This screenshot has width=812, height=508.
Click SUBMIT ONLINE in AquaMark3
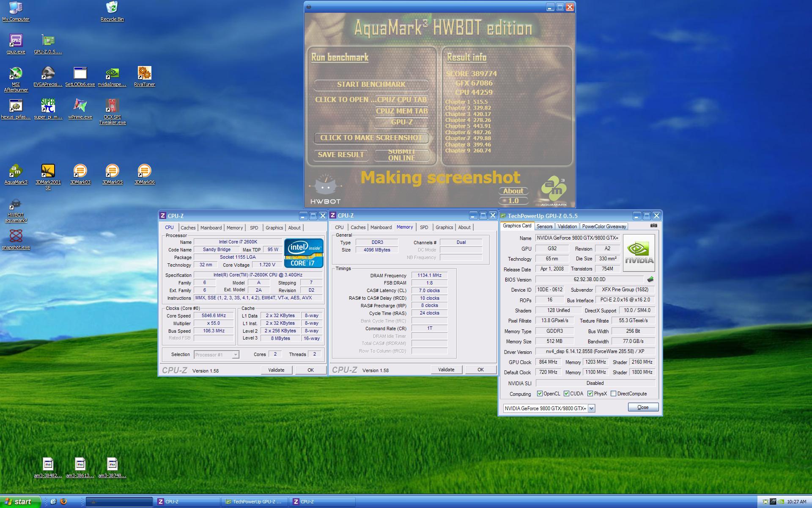click(x=402, y=155)
